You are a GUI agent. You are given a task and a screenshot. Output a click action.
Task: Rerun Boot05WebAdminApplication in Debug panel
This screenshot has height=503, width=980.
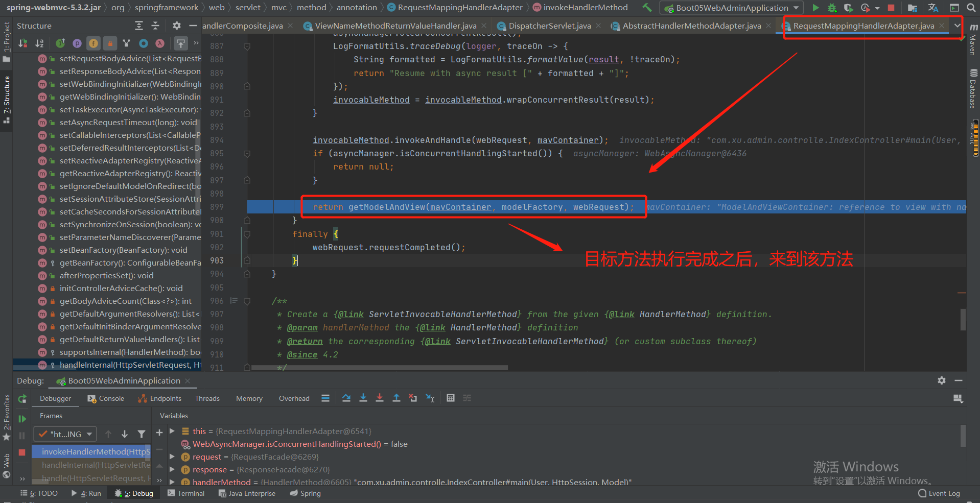(x=22, y=399)
